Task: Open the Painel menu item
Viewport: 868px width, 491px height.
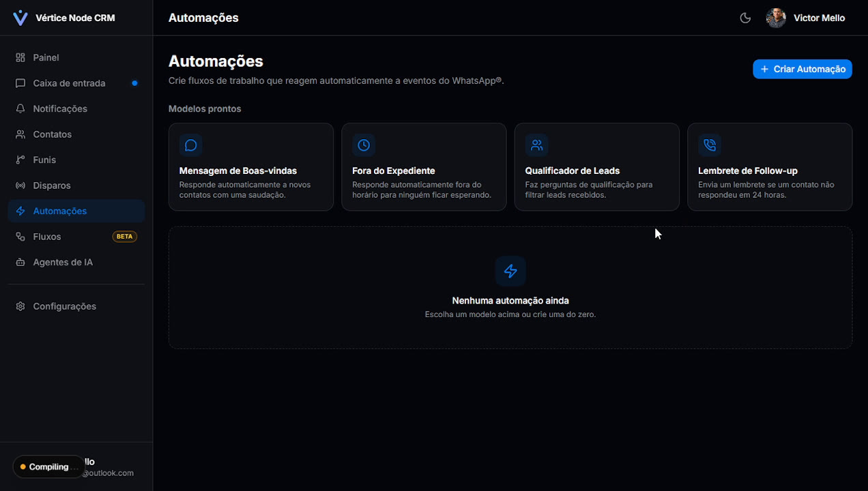Action: point(76,58)
